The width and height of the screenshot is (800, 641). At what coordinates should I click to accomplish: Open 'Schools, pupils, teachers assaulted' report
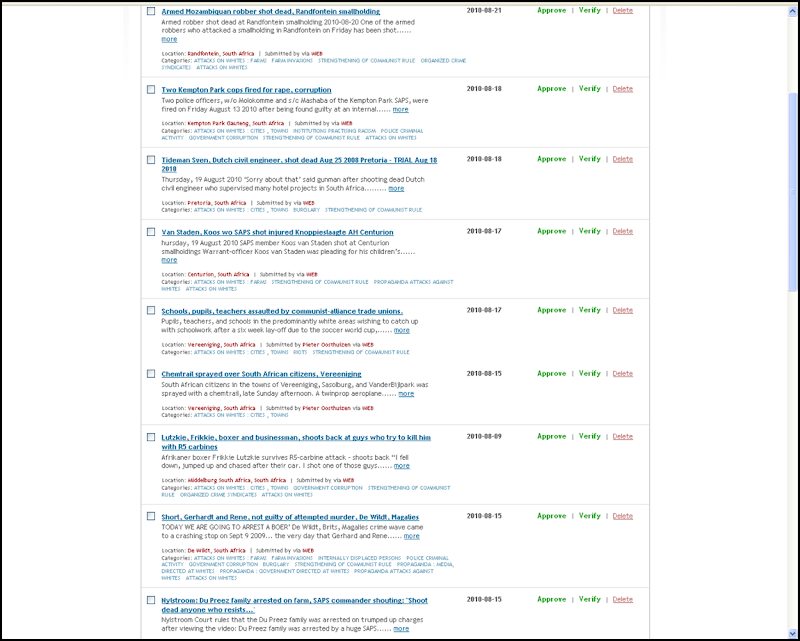point(282,311)
